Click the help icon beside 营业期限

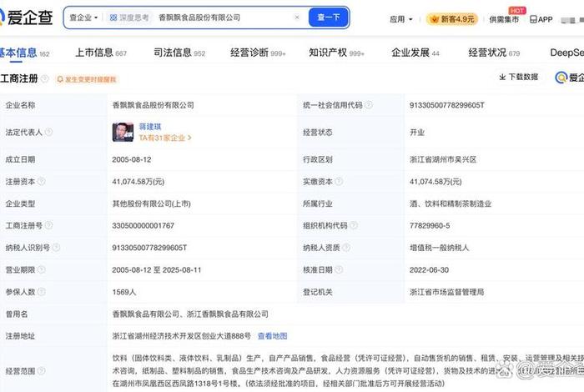(42, 269)
